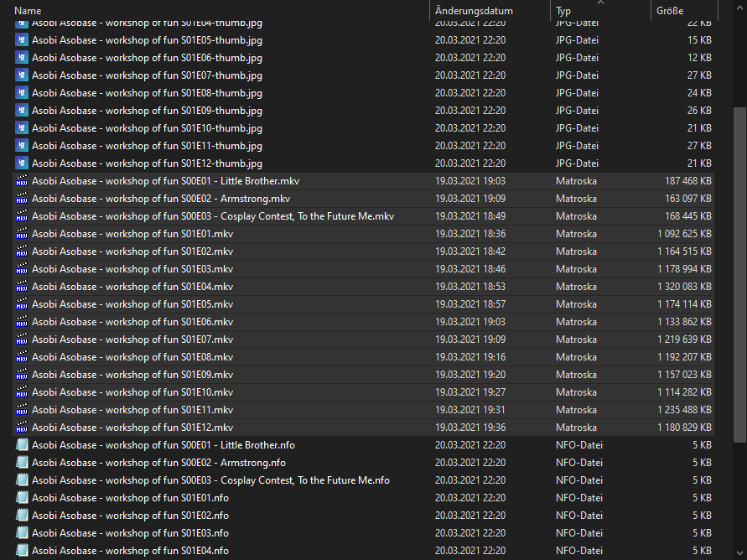This screenshot has width=747, height=560.
Task: Click the MKV icon of S01E03.mkv
Action: coord(22,269)
